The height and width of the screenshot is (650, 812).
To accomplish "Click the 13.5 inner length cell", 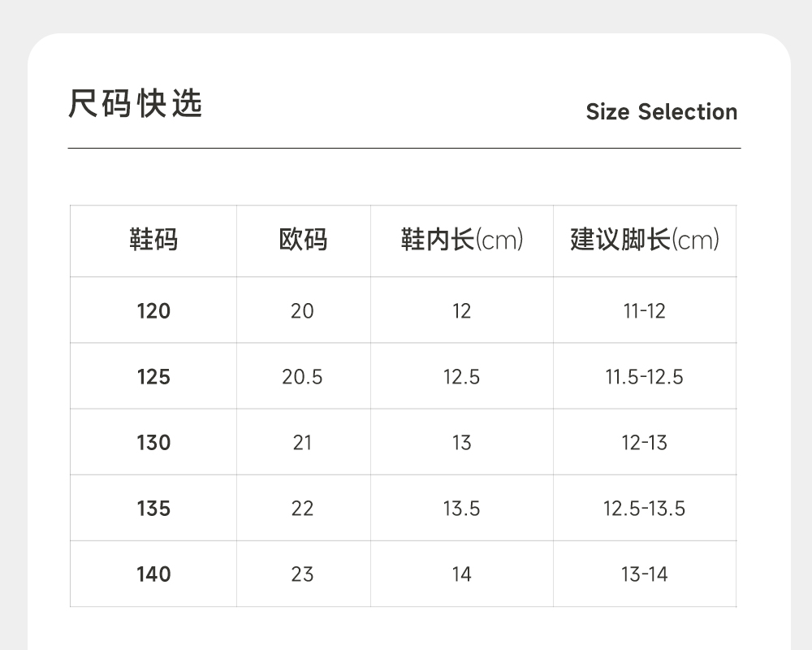I will (461, 509).
